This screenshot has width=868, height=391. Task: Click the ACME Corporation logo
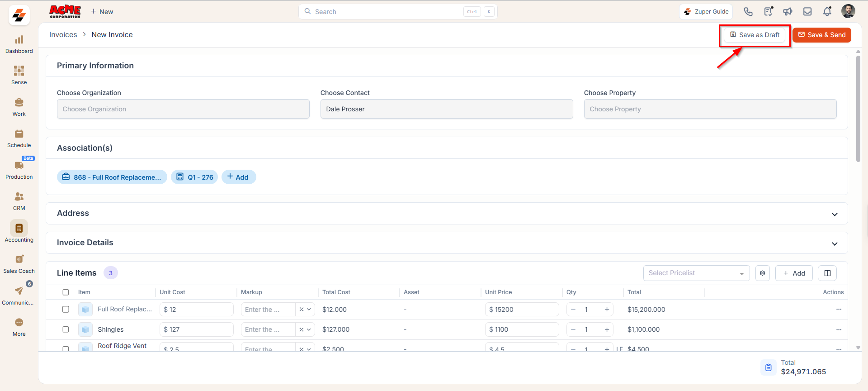point(65,12)
